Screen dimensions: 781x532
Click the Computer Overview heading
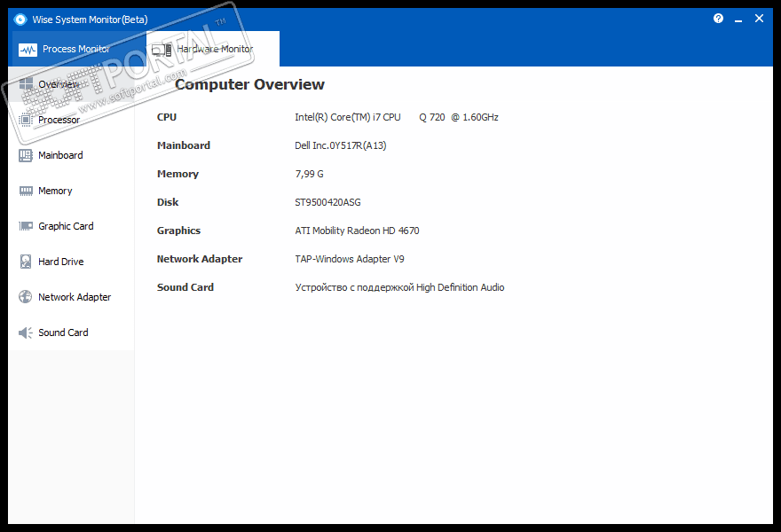pyautogui.click(x=249, y=84)
